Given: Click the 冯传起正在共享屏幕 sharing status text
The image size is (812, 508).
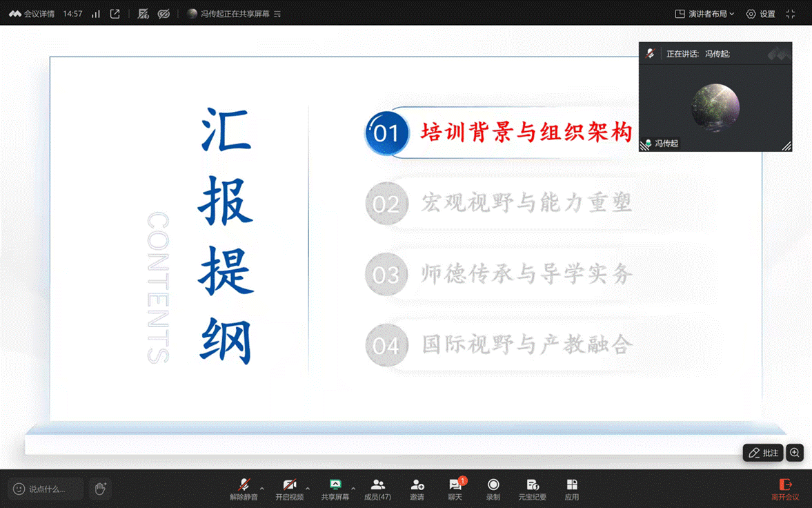Looking at the screenshot, I should [x=235, y=14].
